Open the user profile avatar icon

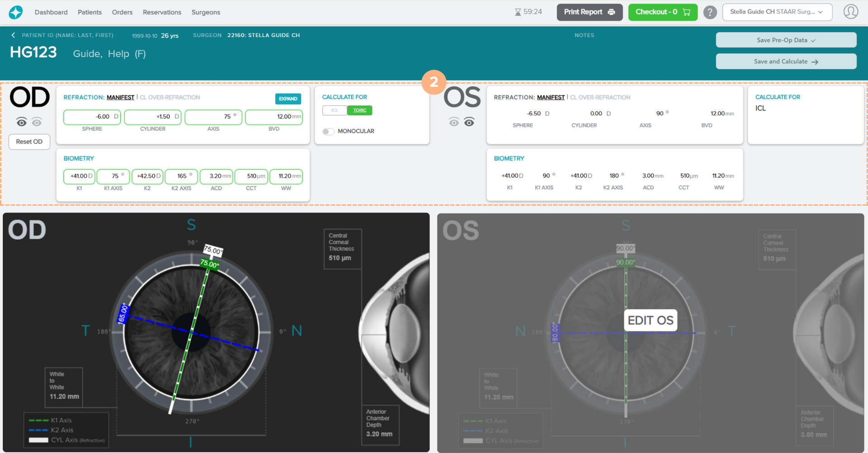[x=850, y=12]
